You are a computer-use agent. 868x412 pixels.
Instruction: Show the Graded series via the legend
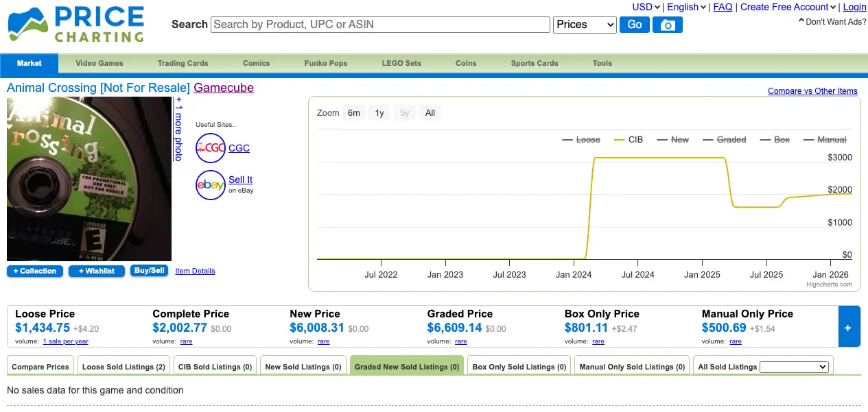[724, 139]
